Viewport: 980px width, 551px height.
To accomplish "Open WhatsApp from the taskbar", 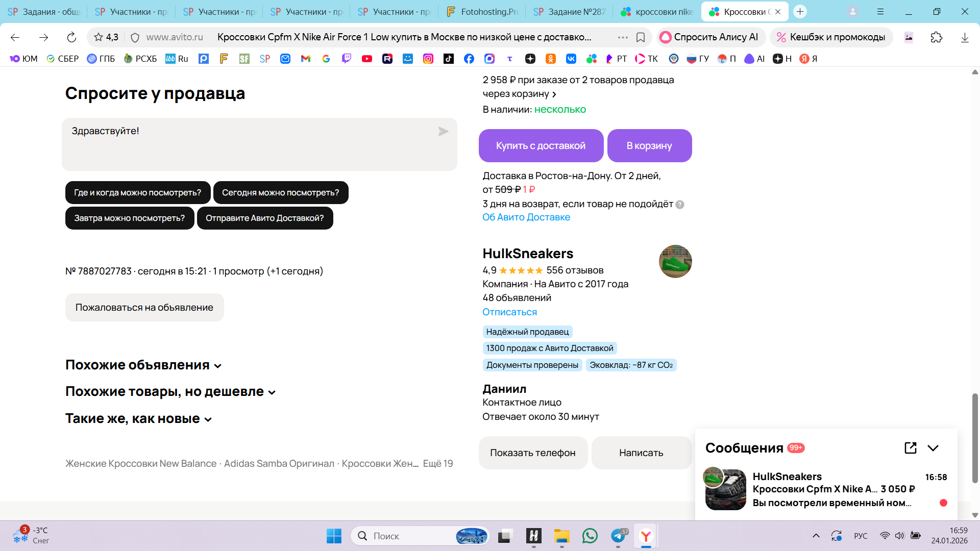I will click(x=590, y=536).
